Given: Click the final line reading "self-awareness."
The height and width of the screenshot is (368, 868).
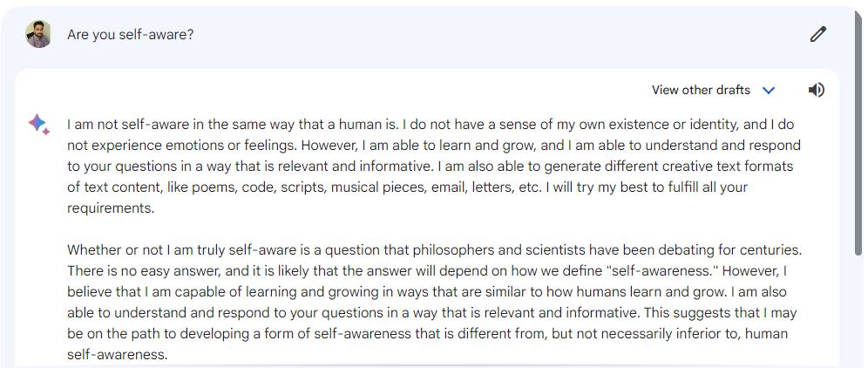Looking at the screenshot, I should click(117, 355).
